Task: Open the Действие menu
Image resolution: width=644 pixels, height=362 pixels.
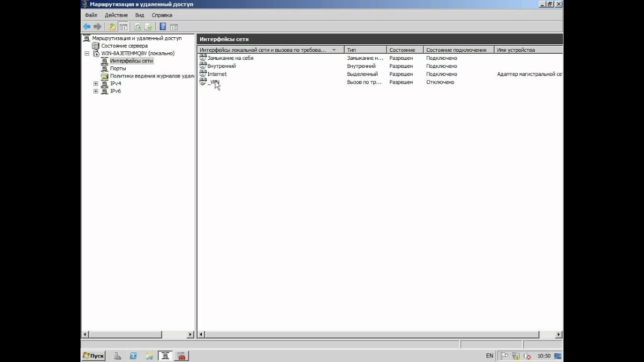Action: pyautogui.click(x=116, y=15)
